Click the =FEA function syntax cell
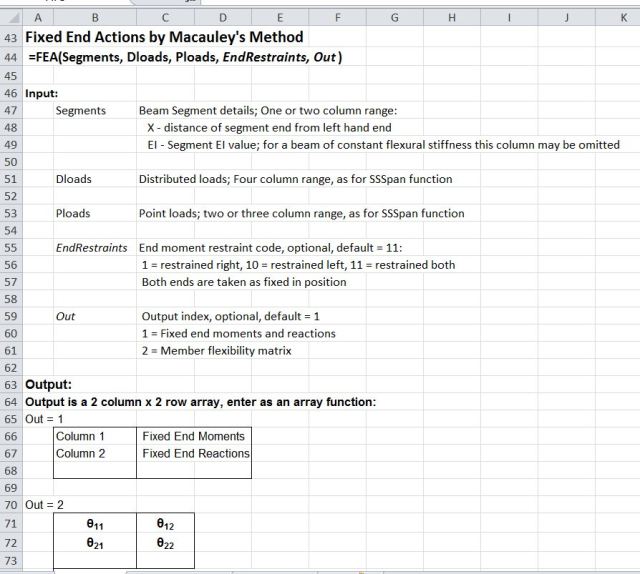This screenshot has width=640, height=574. [x=185, y=57]
